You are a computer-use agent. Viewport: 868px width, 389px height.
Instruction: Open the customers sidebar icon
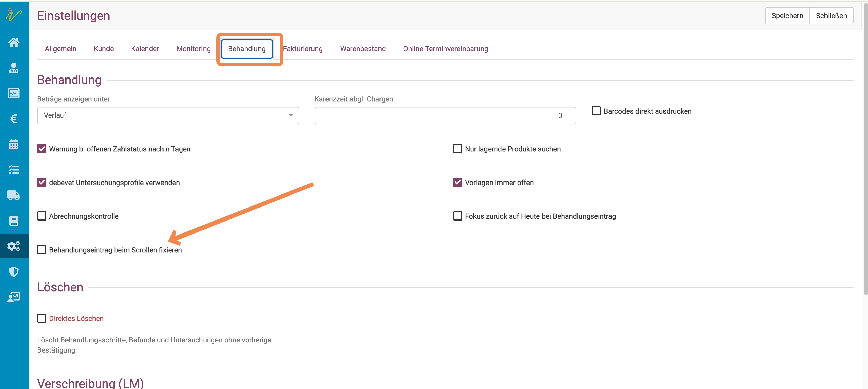coord(14,68)
